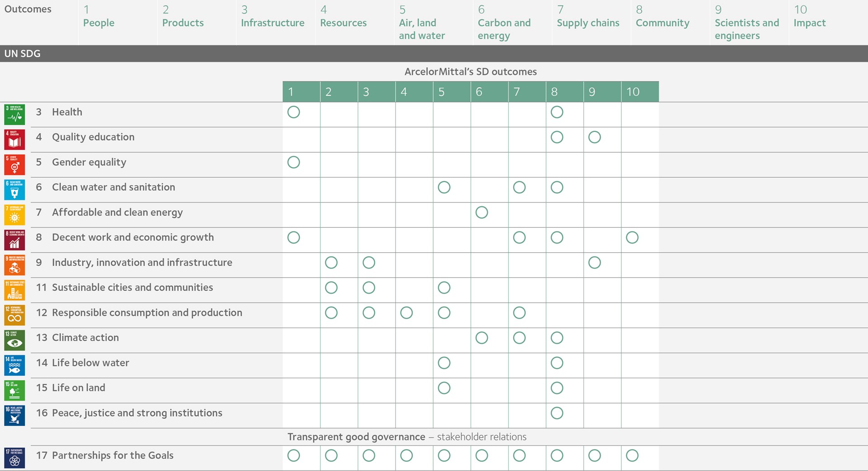
Task: Click the SDG 14 Life Below Water icon
Action: pyautogui.click(x=14, y=365)
